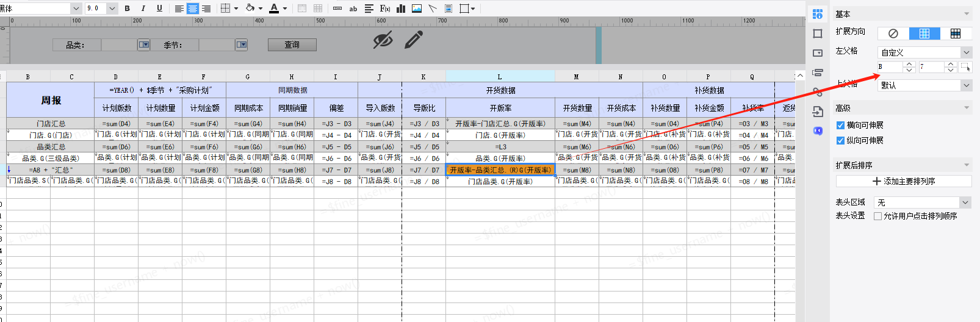
Task: Toggle 纵向可伸展 checkbox
Action: point(840,140)
